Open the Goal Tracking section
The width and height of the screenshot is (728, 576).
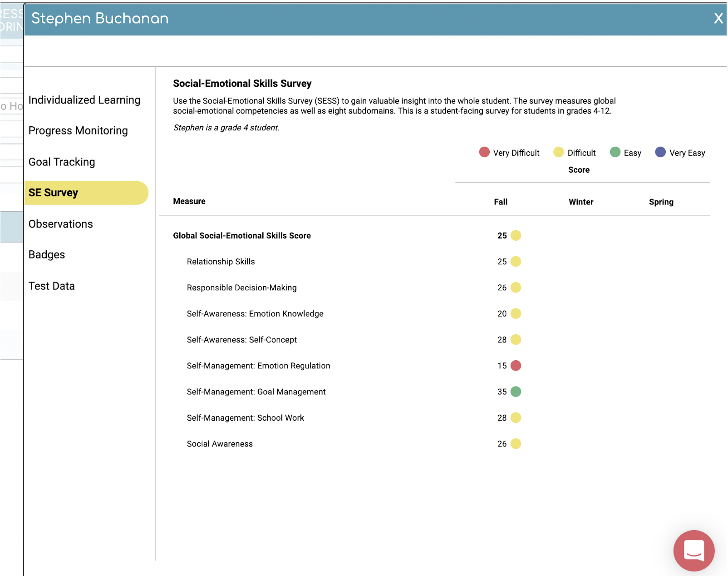[x=61, y=162]
